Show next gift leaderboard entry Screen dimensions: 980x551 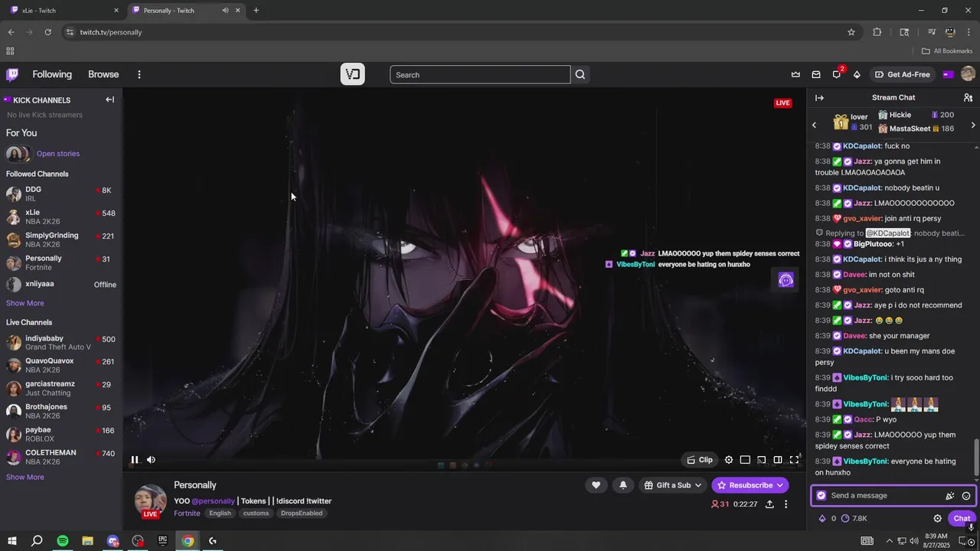[973, 125]
